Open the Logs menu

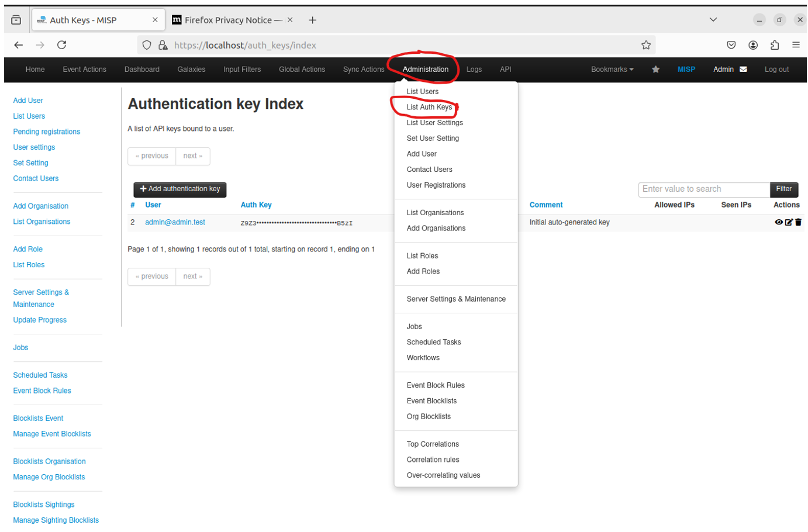click(x=474, y=70)
